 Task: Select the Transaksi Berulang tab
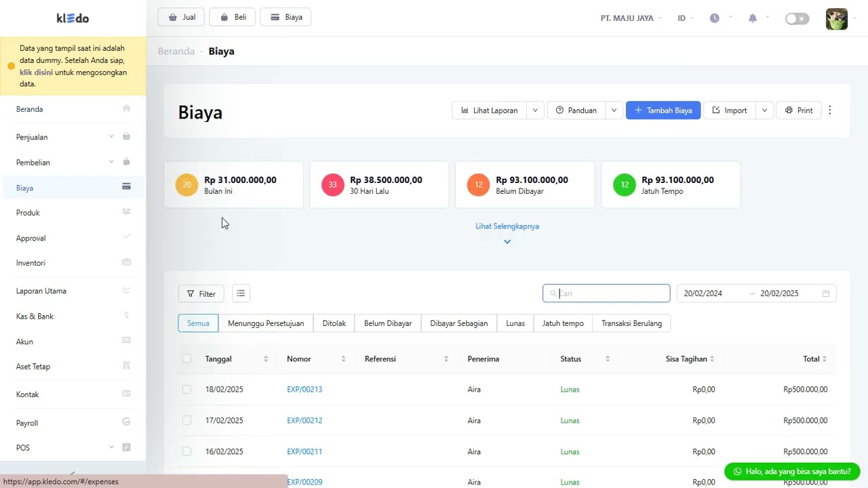coord(632,323)
